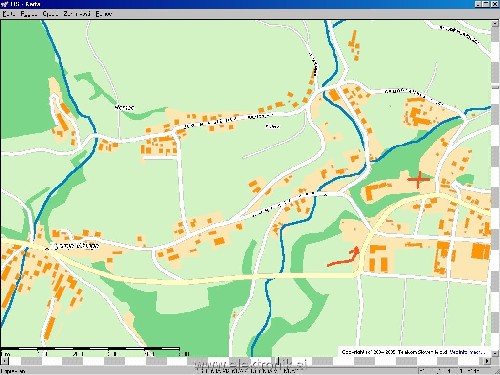Click the red cross marker on the map

(x=419, y=179)
